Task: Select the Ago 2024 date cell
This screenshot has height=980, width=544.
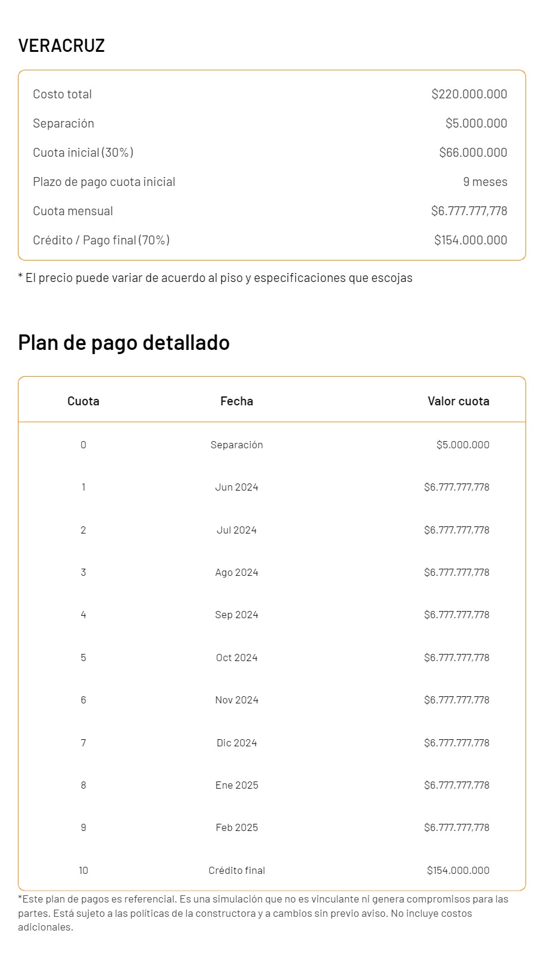Action: (x=236, y=572)
